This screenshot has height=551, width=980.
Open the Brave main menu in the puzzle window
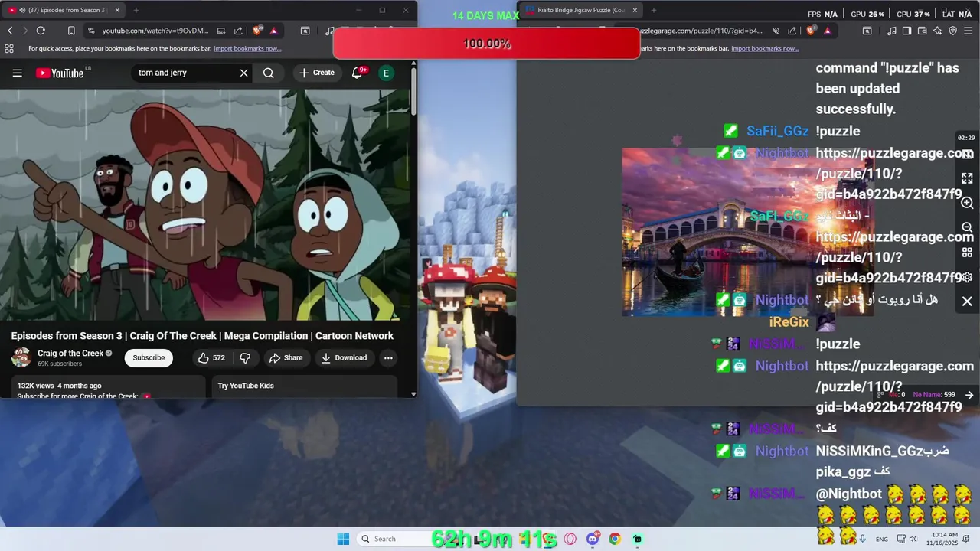click(968, 31)
